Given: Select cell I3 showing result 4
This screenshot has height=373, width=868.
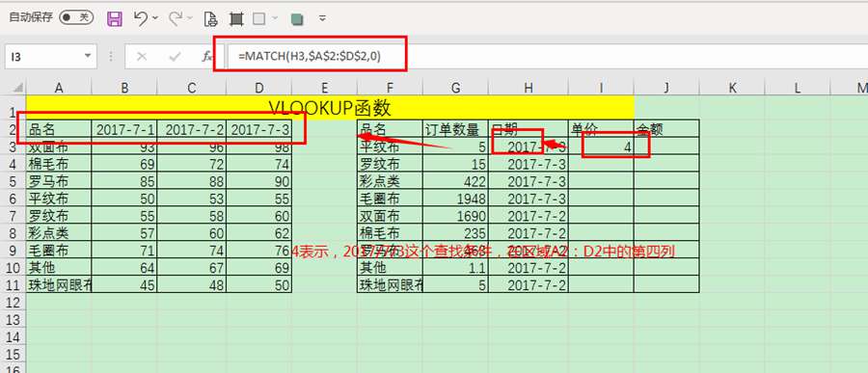Looking at the screenshot, I should point(601,147).
